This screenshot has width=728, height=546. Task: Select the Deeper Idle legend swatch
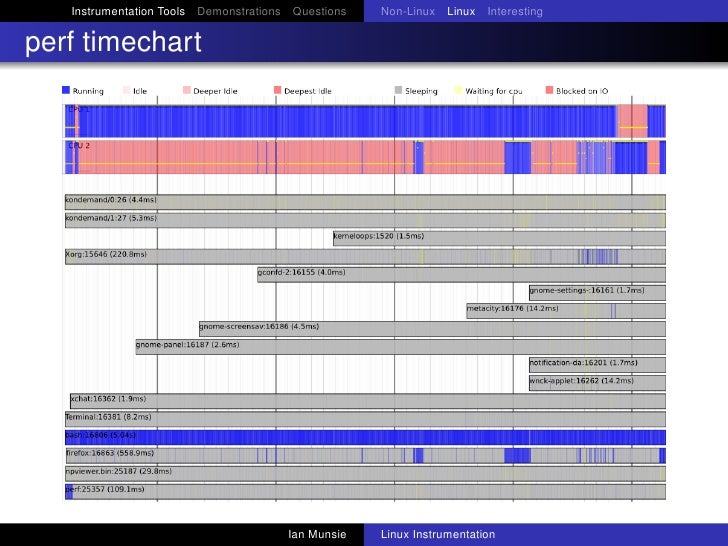pyautogui.click(x=186, y=91)
